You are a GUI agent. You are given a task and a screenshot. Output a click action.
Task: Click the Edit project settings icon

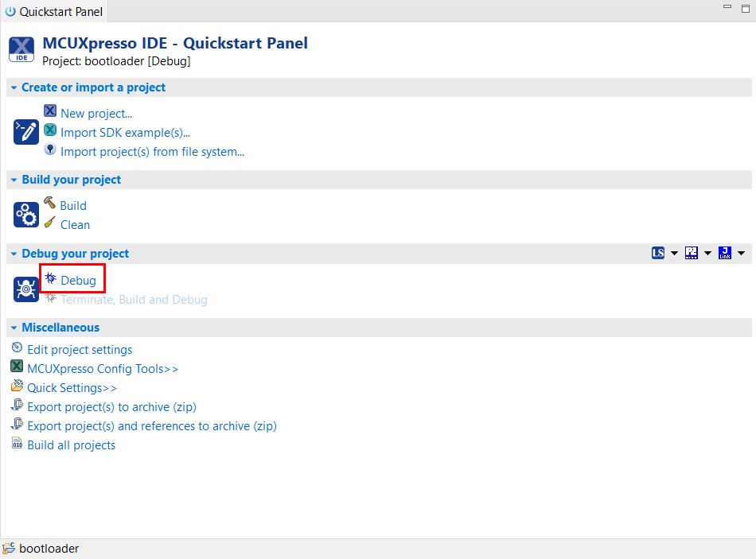[x=18, y=348]
